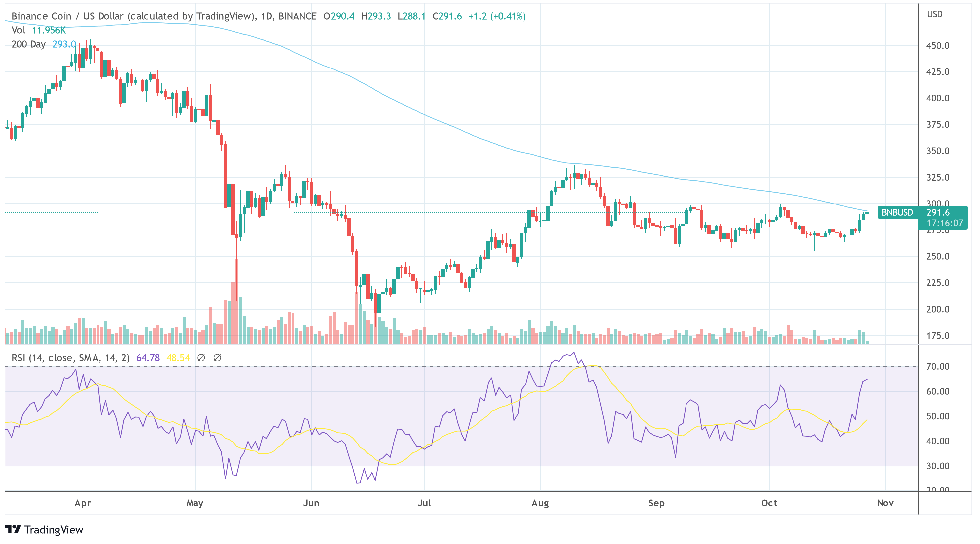Click the 450.0 price axis label
The height and width of the screenshot is (544, 980).
tap(938, 46)
